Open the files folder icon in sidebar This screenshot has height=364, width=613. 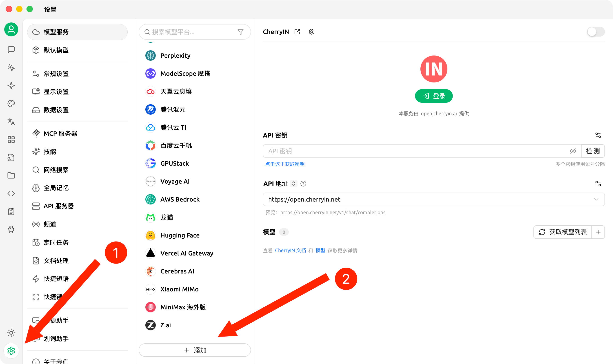pyautogui.click(x=11, y=175)
